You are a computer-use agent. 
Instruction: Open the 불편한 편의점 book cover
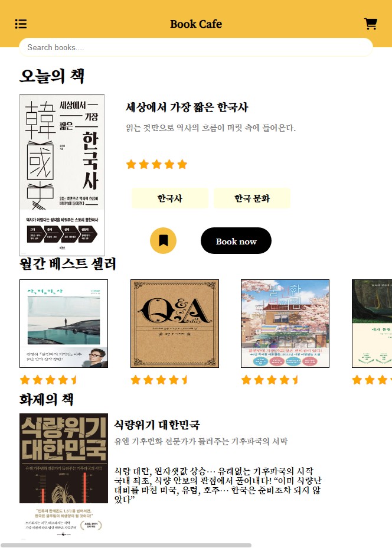coord(285,323)
